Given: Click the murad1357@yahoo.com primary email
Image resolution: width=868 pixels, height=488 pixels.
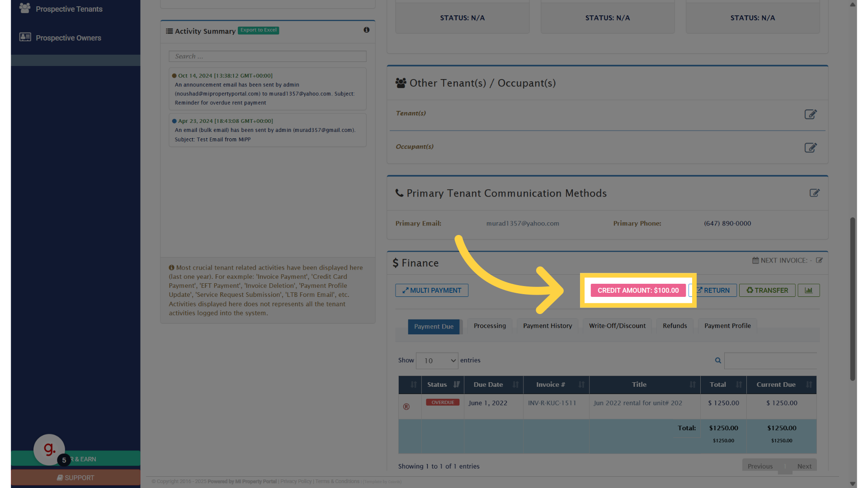Looking at the screenshot, I should point(523,224).
